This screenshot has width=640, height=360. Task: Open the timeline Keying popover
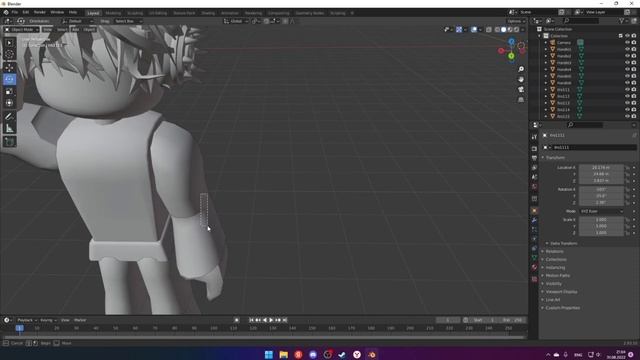pyautogui.click(x=48, y=320)
